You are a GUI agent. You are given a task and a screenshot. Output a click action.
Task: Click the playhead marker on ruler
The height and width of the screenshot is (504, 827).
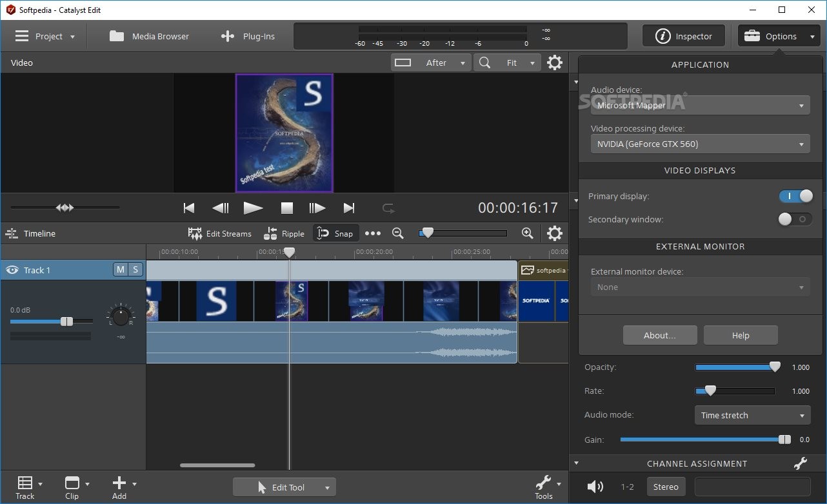[x=290, y=252]
